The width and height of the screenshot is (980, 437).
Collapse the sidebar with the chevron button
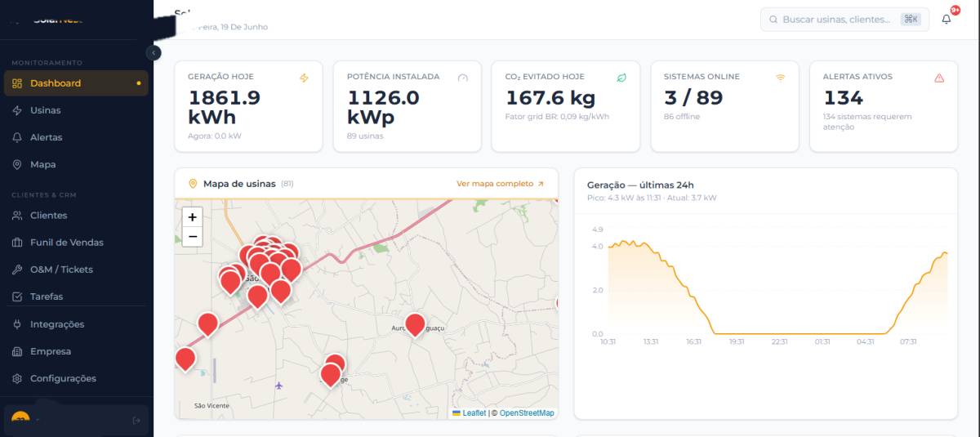click(154, 52)
